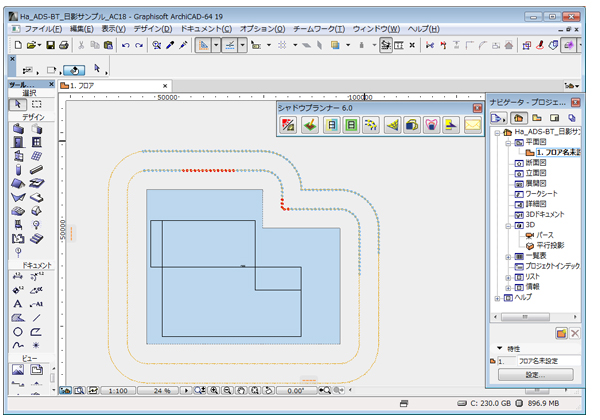Click the Redo icon in the toolbar

coord(139,45)
